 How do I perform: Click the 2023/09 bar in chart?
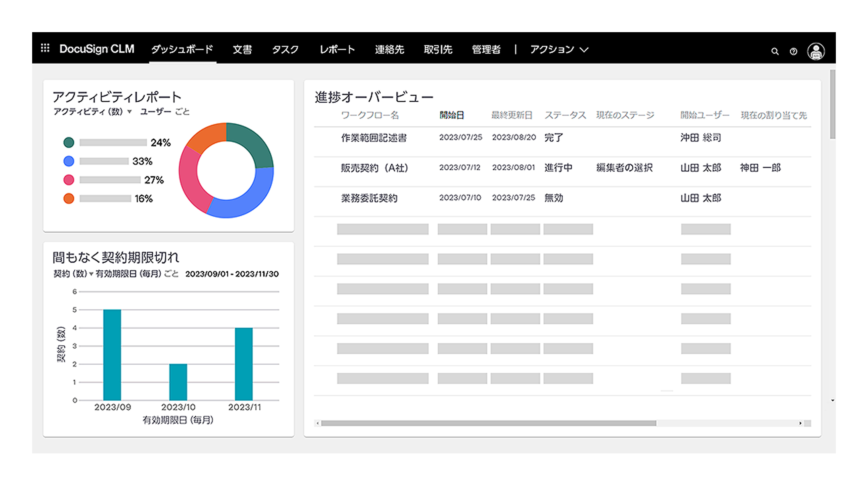coord(112,355)
